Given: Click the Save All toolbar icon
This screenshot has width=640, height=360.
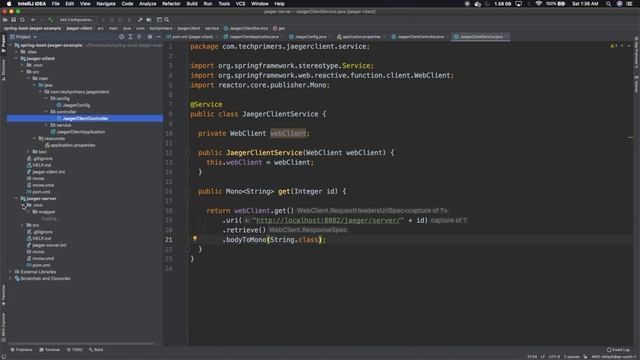Looking at the screenshot, I should coord(13,20).
